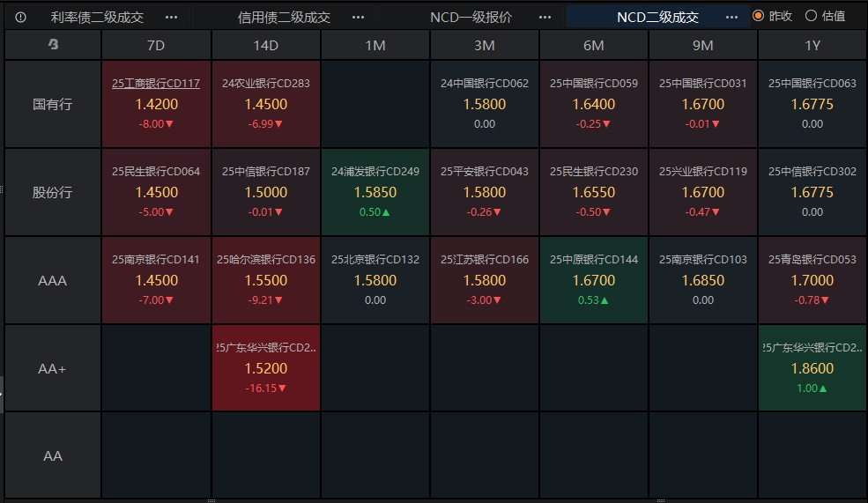Image resolution: width=868 pixels, height=503 pixels.
Task: Click the 25民生银行CD230 cell
Action: [593, 192]
